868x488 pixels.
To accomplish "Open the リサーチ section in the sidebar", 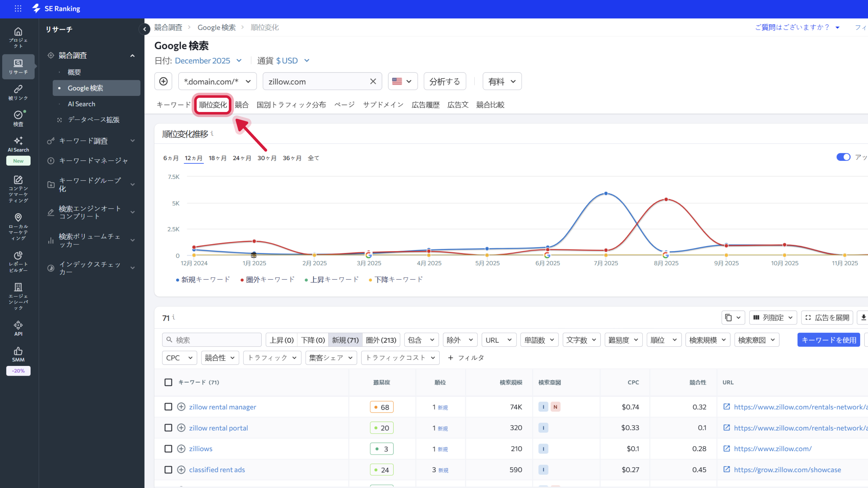I will (x=18, y=67).
